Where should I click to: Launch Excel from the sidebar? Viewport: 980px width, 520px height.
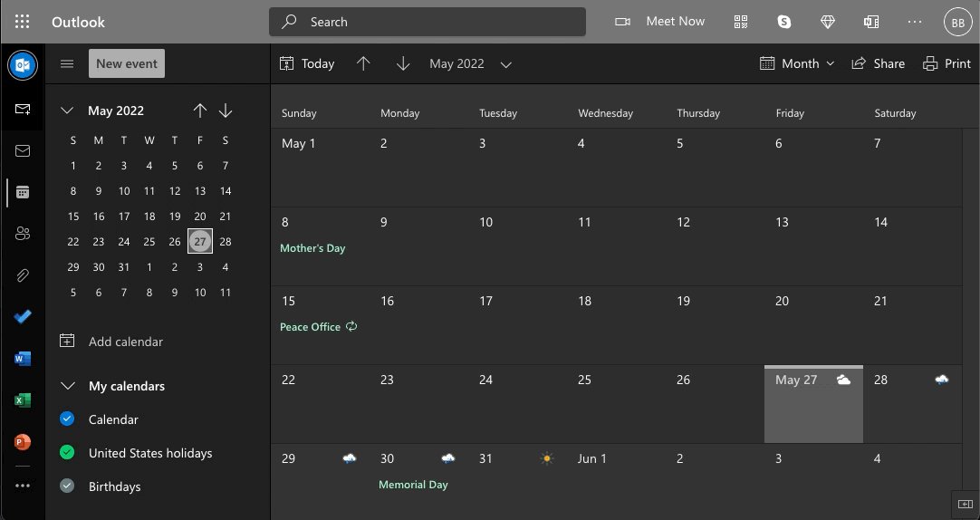[23, 400]
